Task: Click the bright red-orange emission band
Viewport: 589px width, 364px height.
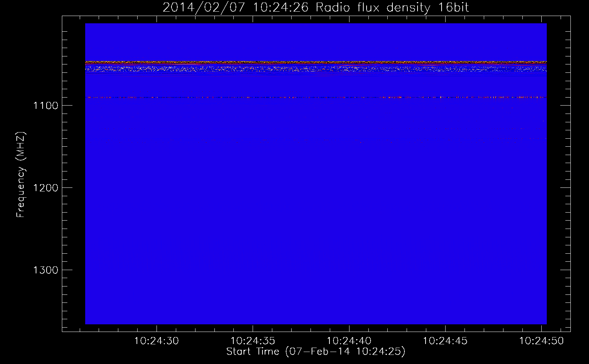Action: (x=316, y=63)
